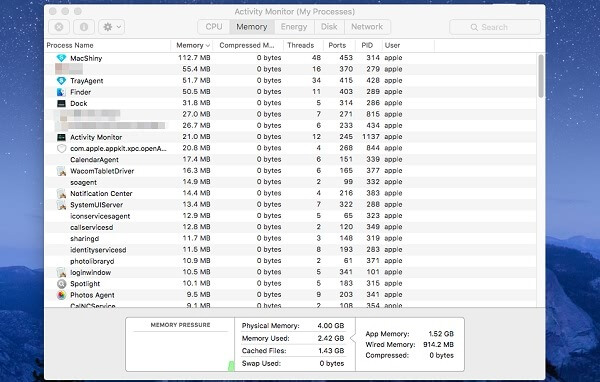
Task: Click the Quit Process toolbar button
Action: pyautogui.click(x=59, y=27)
